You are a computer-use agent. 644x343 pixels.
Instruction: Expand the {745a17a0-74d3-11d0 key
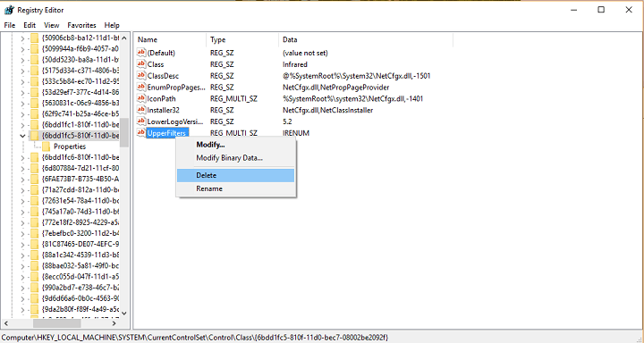pyautogui.click(x=22, y=212)
